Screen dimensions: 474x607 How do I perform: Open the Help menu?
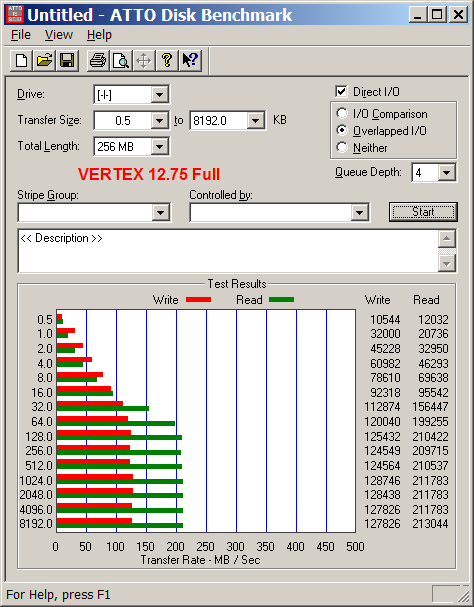(99, 35)
